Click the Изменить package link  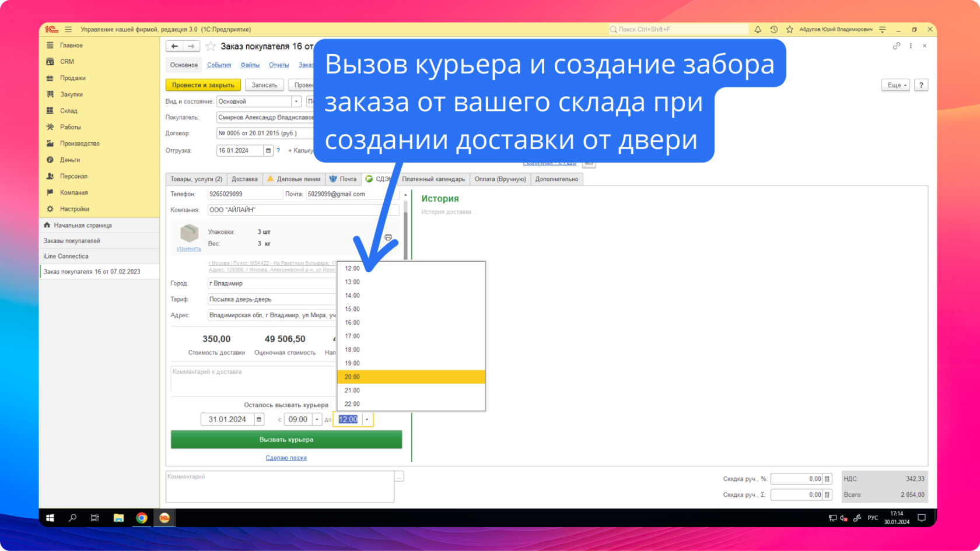point(188,249)
